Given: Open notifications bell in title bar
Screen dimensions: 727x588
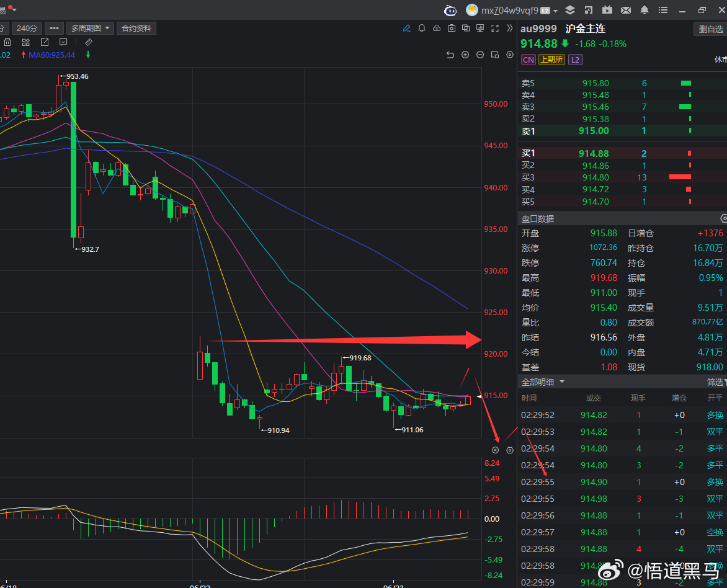Looking at the screenshot, I should [644, 10].
